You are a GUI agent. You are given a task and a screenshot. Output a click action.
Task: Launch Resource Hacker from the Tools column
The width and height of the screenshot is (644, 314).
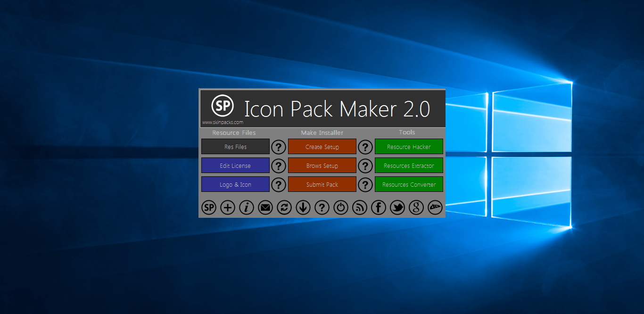click(x=409, y=147)
